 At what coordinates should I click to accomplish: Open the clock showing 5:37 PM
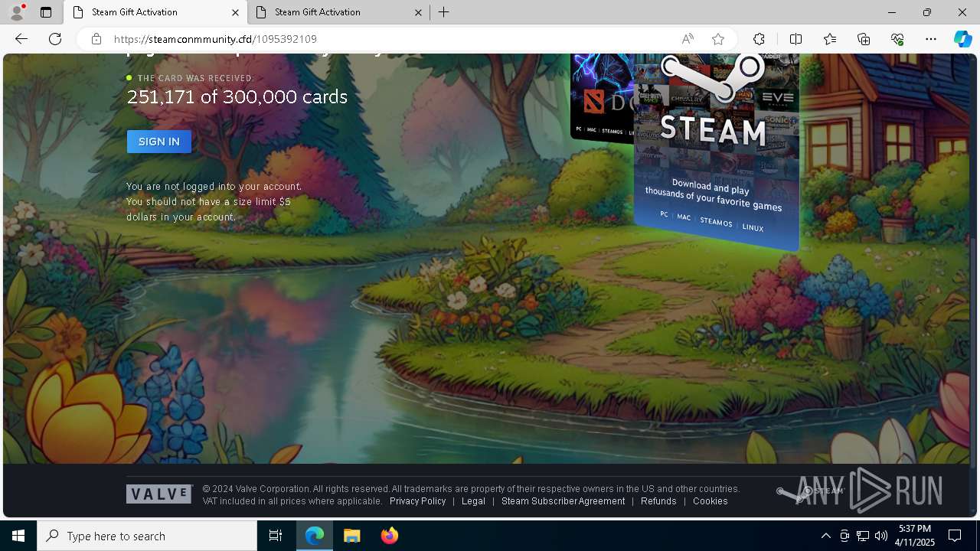[916, 536]
